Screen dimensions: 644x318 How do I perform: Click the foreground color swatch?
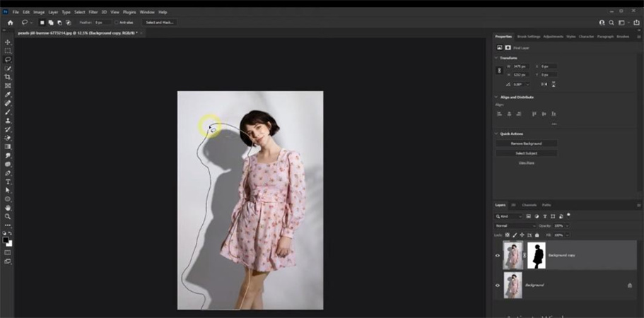[x=6, y=240]
